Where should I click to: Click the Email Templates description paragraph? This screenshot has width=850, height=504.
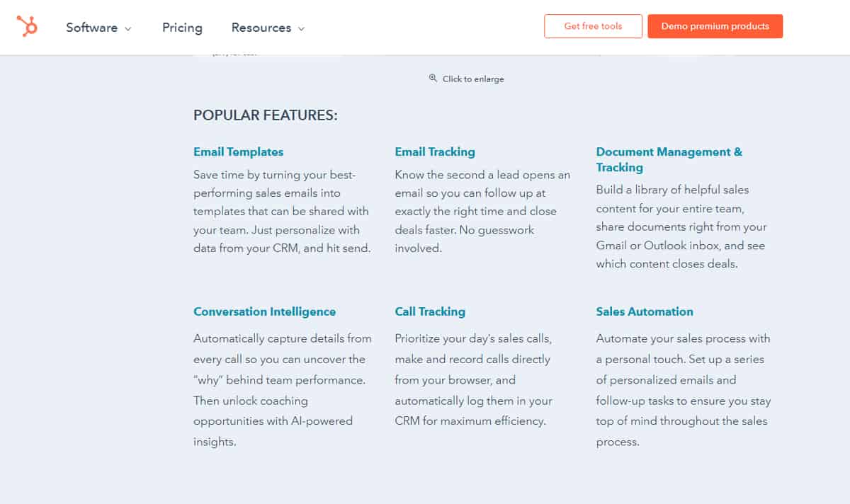[x=282, y=212]
